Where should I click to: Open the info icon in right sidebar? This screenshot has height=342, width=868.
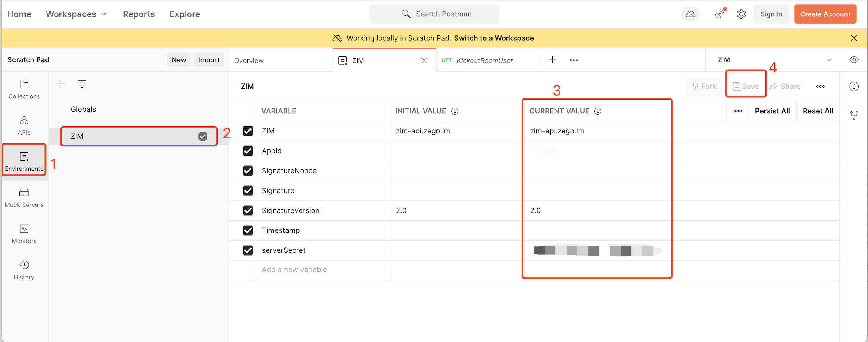[854, 86]
